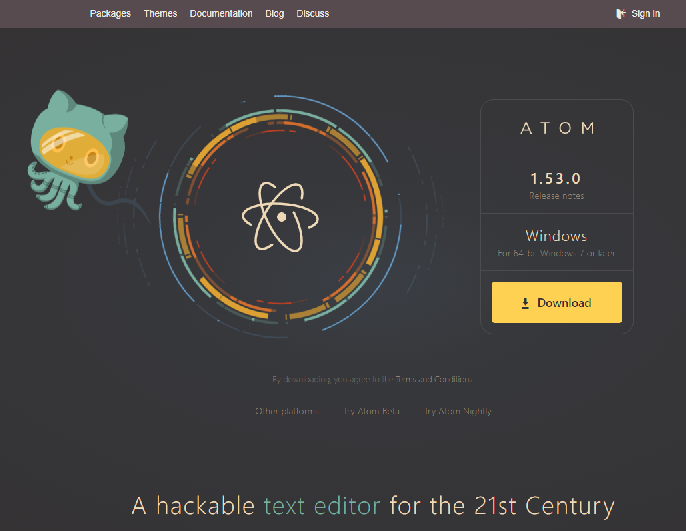The width and height of the screenshot is (686, 531).
Task: Click the Sign in link
Action: [645, 14]
